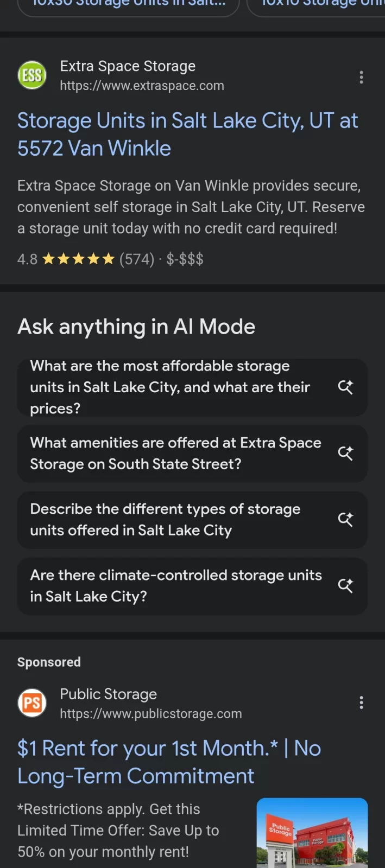Open three-dot menu for Extra Space Storage result

[361, 78]
